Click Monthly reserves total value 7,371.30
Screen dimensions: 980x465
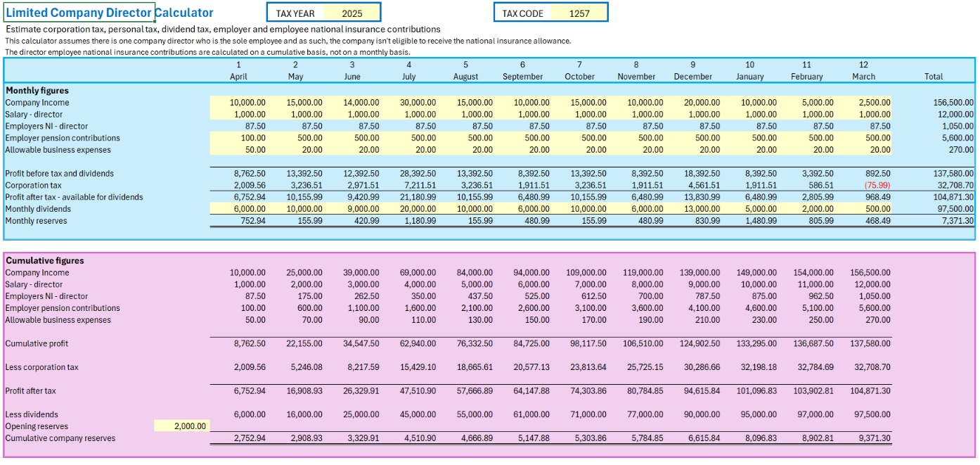tap(947, 221)
